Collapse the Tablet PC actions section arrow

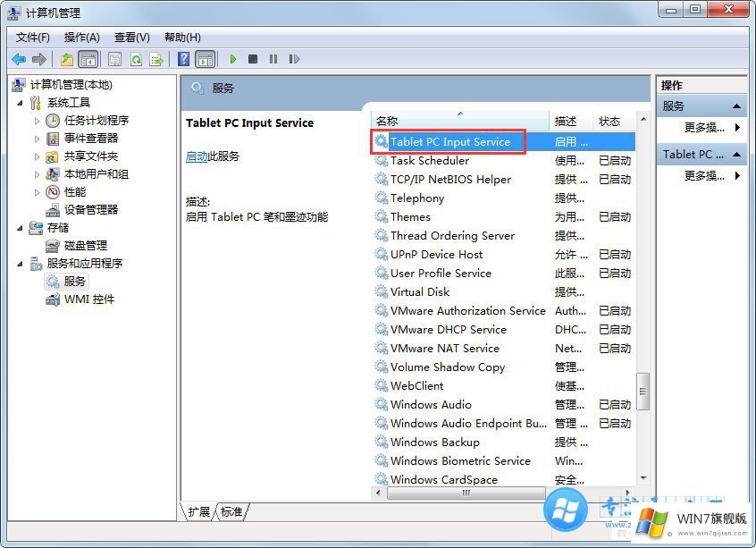click(736, 155)
